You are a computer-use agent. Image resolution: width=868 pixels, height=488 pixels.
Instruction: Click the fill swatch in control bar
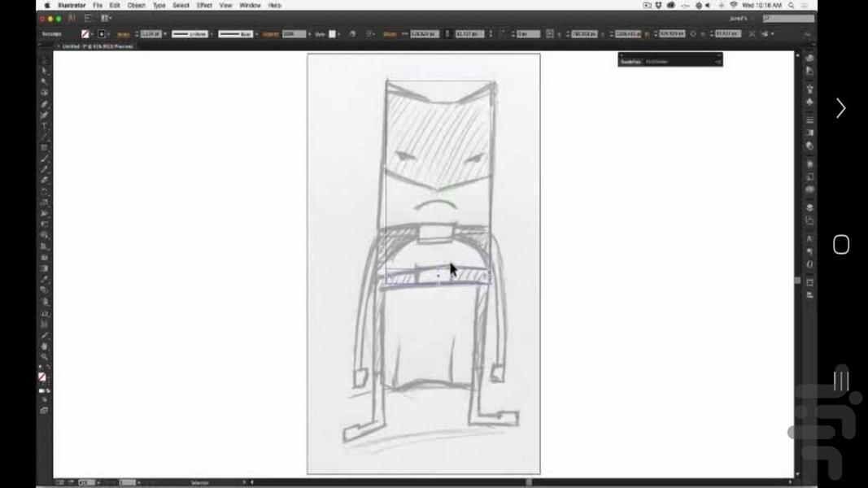tap(85, 33)
